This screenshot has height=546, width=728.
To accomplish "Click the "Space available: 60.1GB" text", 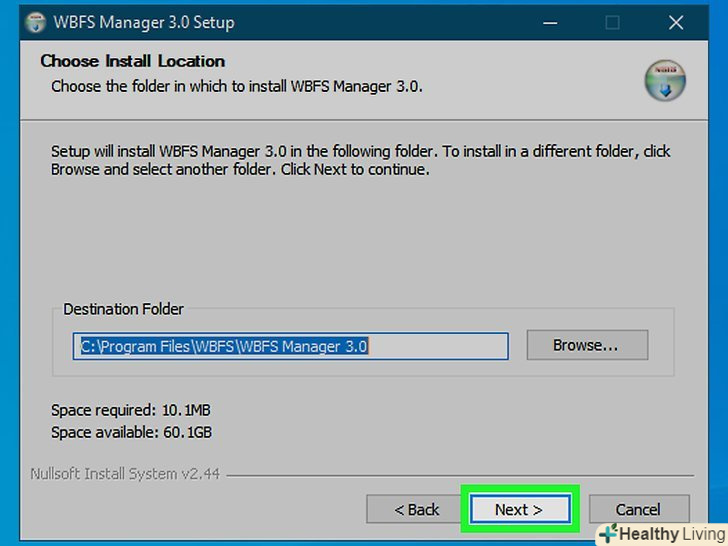I will [x=131, y=433].
